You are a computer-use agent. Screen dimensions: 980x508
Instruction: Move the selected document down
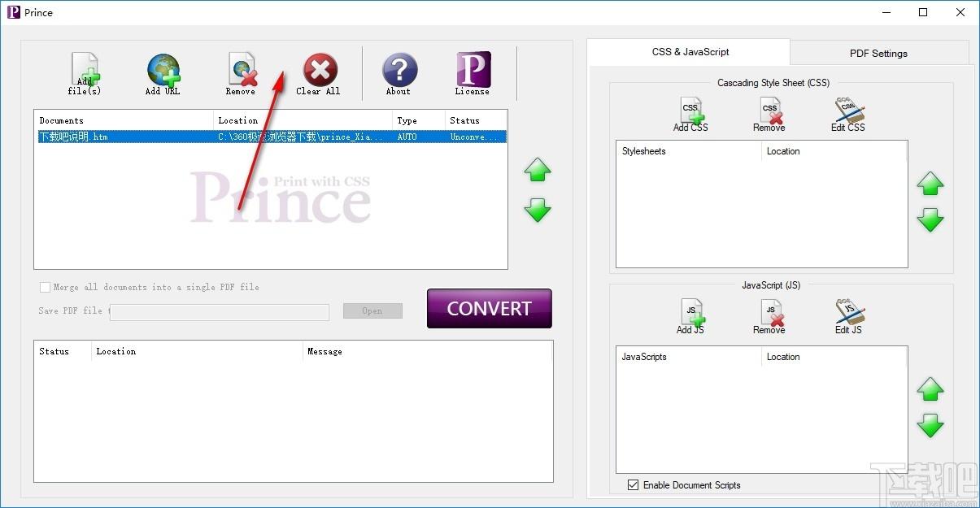point(538,211)
